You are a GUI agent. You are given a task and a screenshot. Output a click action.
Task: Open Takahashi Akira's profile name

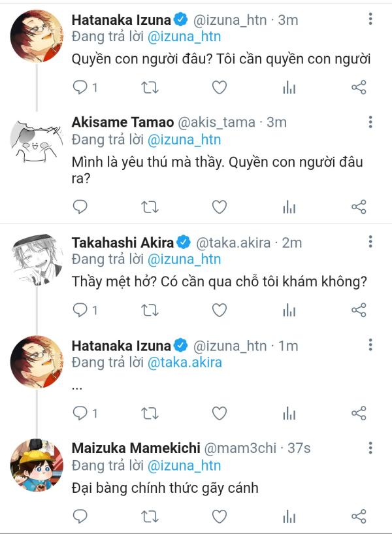click(x=123, y=242)
